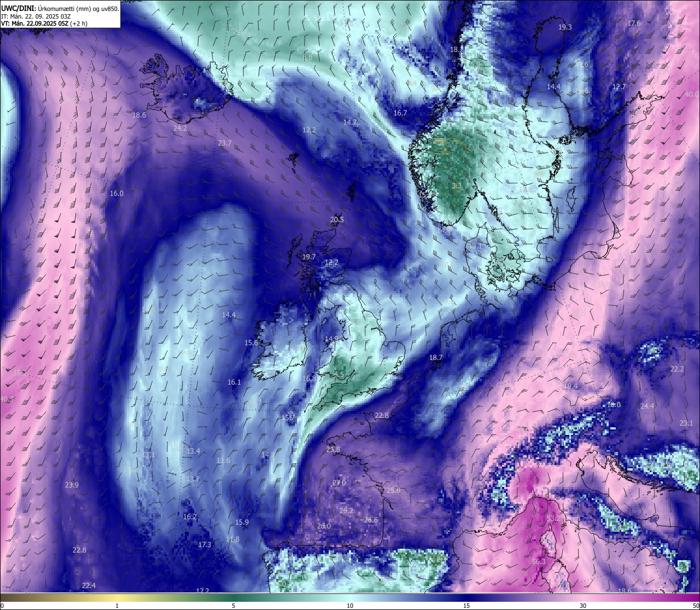Click the value 19.7 near Scotland
The width and height of the screenshot is (700, 610).
click(309, 257)
